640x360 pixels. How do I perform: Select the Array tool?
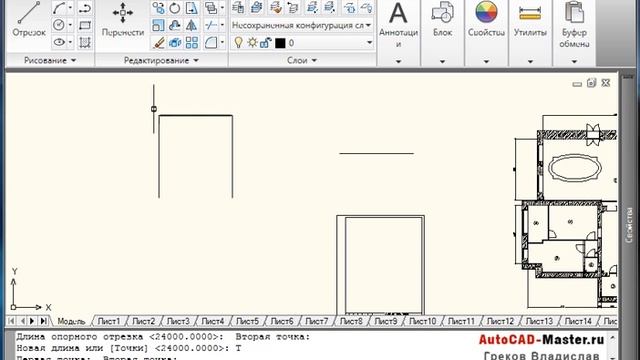point(191,42)
